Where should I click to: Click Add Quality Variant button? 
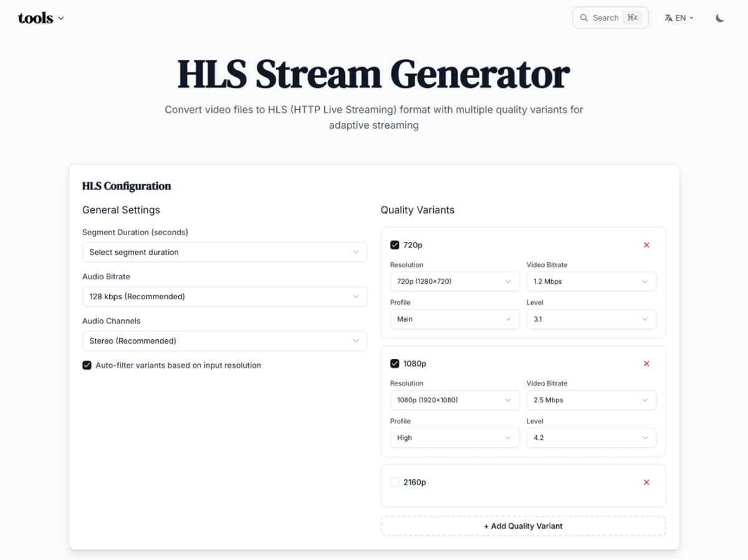pos(523,526)
